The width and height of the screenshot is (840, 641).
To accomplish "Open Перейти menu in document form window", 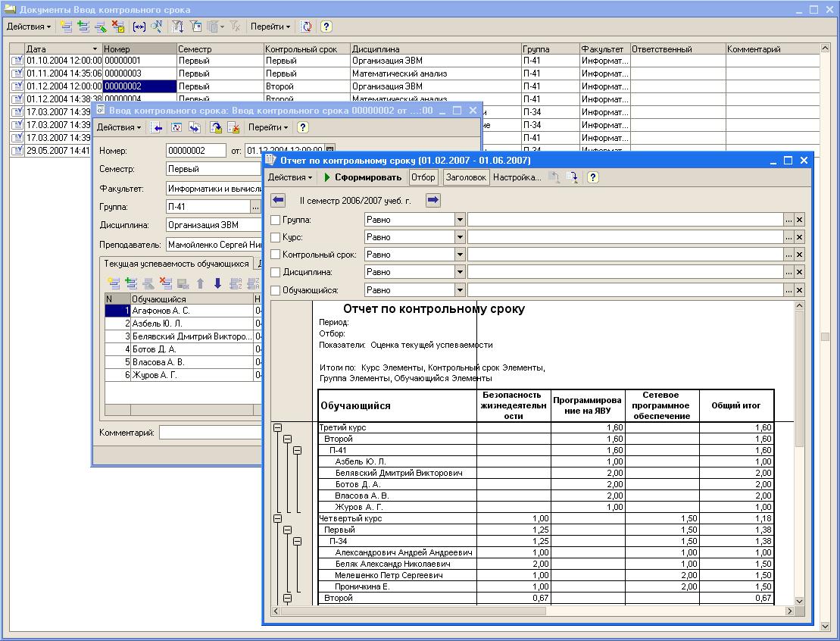I will point(268,127).
